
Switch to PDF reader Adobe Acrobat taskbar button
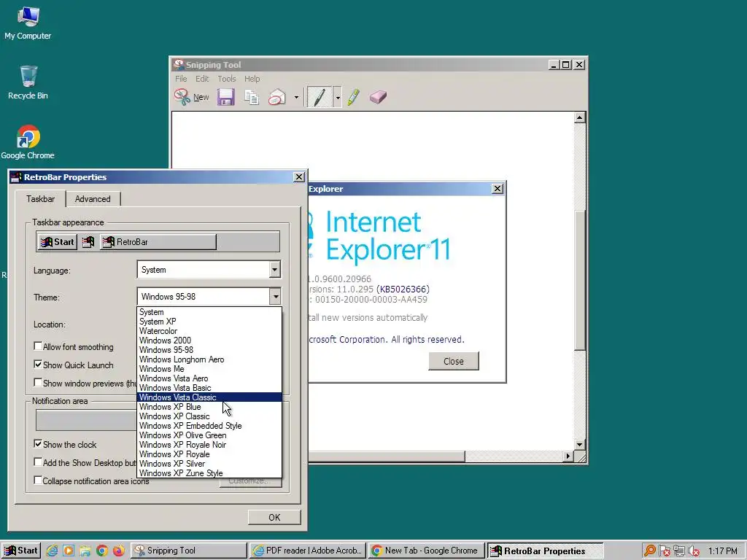click(308, 551)
